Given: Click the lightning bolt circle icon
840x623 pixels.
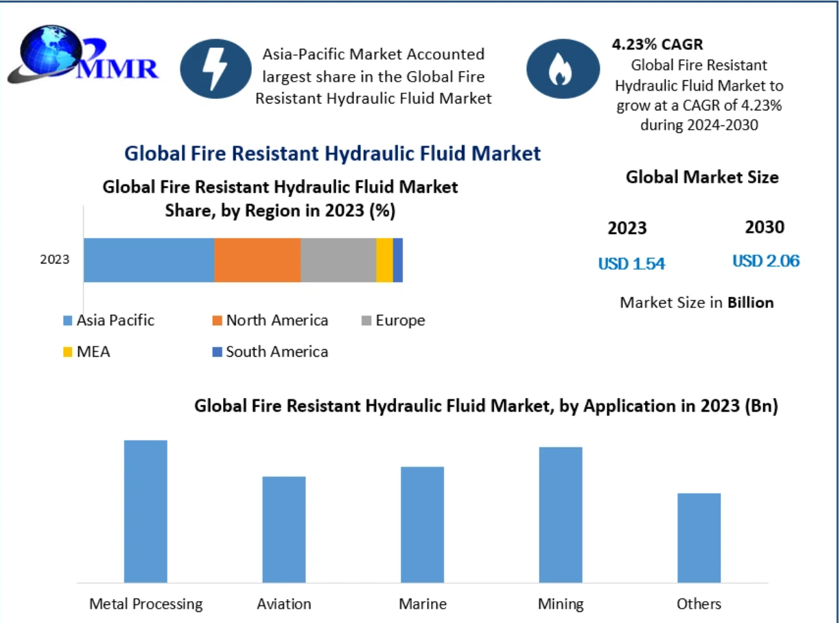Looking at the screenshot, I should pos(215,69).
